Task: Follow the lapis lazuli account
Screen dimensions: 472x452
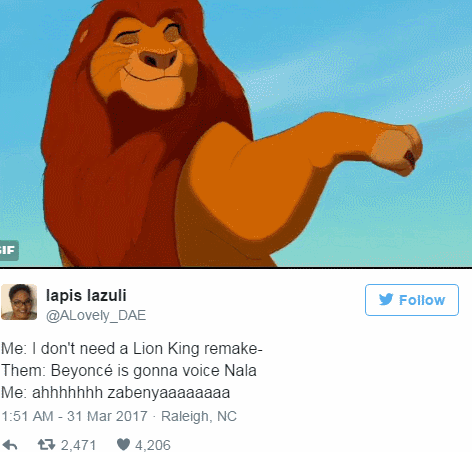Action: (412, 300)
